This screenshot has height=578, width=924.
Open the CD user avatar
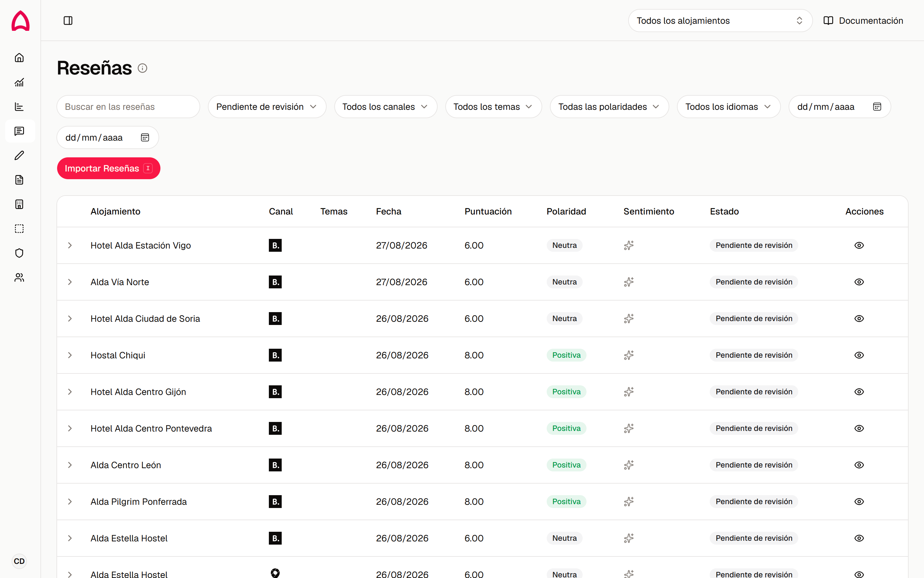click(19, 561)
